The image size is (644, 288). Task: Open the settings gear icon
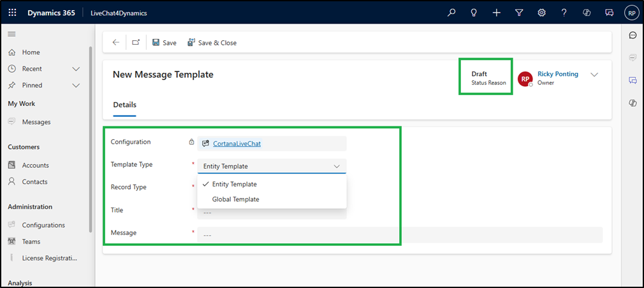coord(541,13)
